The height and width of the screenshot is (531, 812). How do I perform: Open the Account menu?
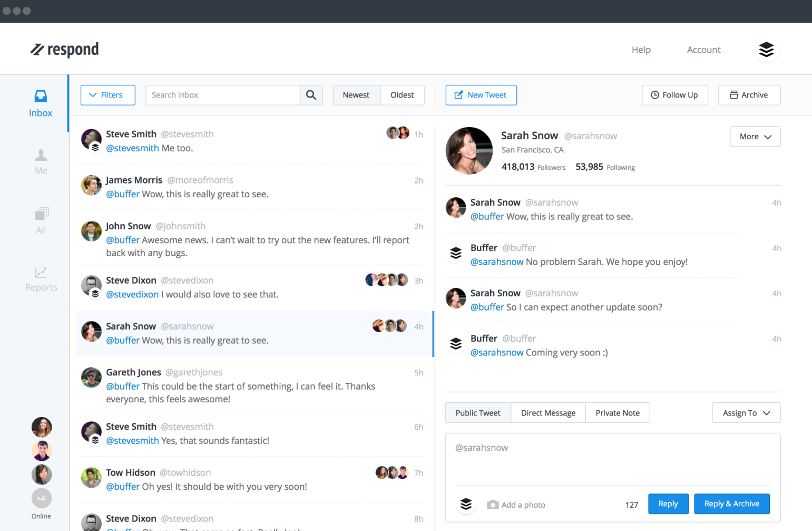[x=703, y=50]
